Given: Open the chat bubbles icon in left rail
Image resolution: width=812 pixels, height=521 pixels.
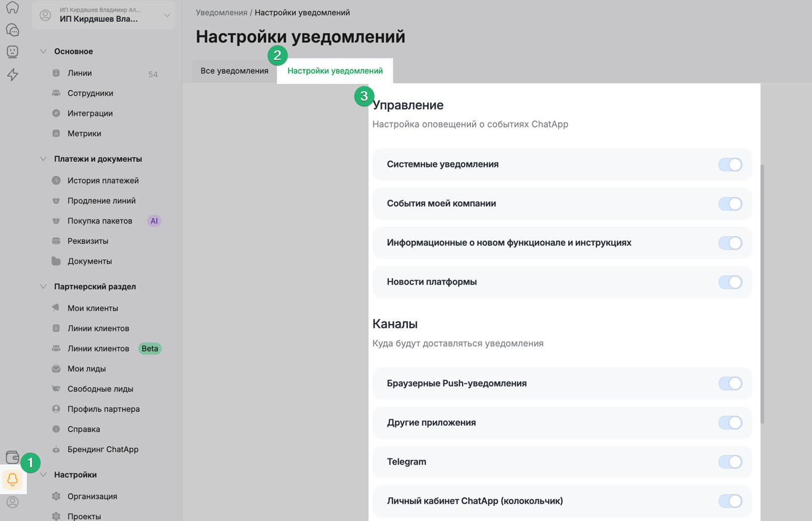Looking at the screenshot, I should (x=12, y=30).
